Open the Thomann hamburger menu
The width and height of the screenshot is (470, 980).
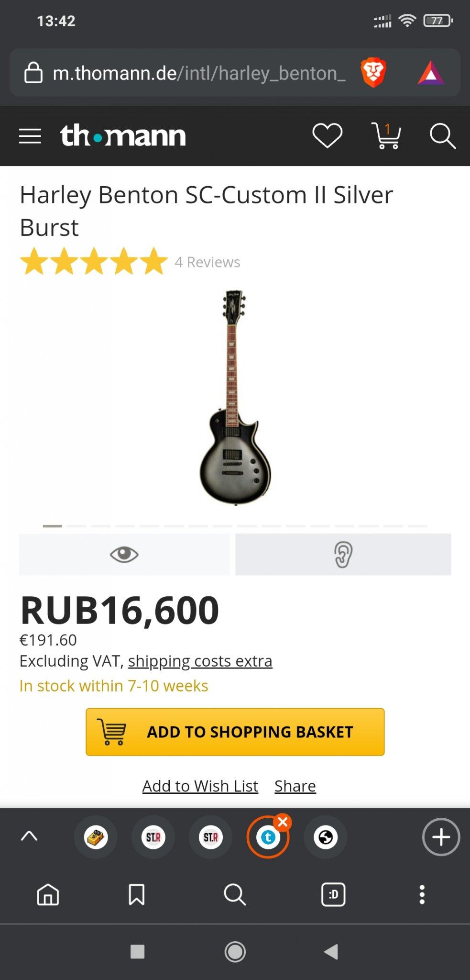click(x=30, y=136)
